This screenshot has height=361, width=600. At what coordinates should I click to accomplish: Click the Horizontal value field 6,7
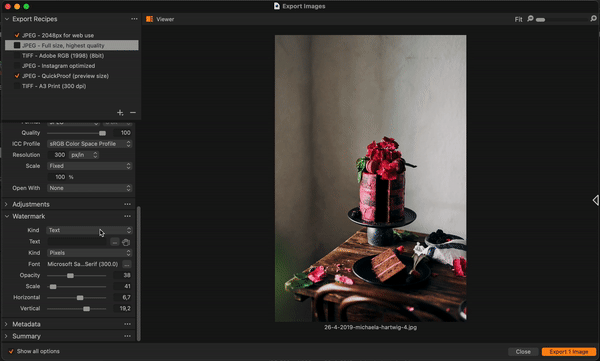click(x=122, y=297)
